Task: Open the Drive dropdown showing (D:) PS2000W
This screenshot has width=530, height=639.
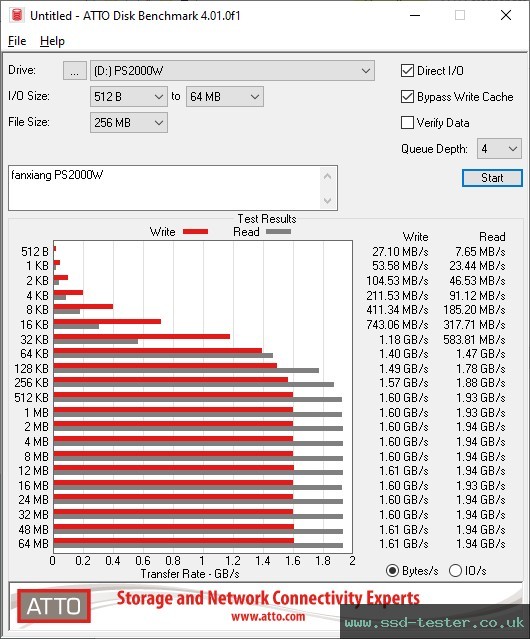Action: coord(232,71)
